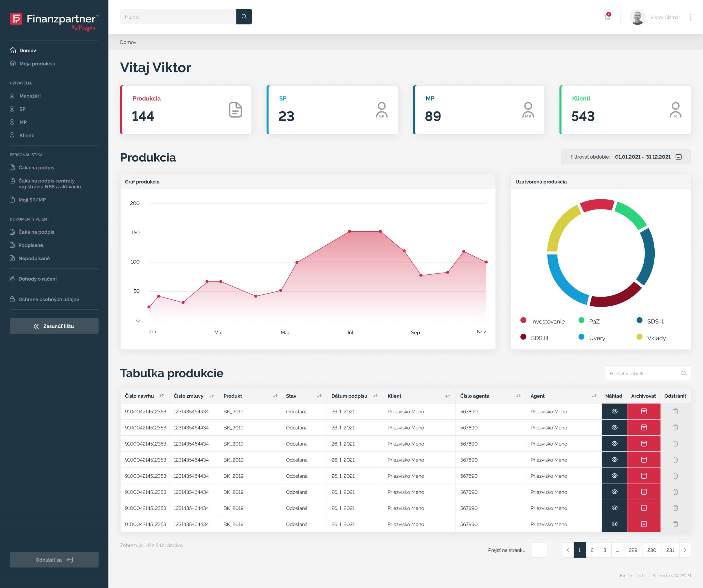Sort table by Agent column
Screen dimensions: 703x588
click(x=594, y=396)
